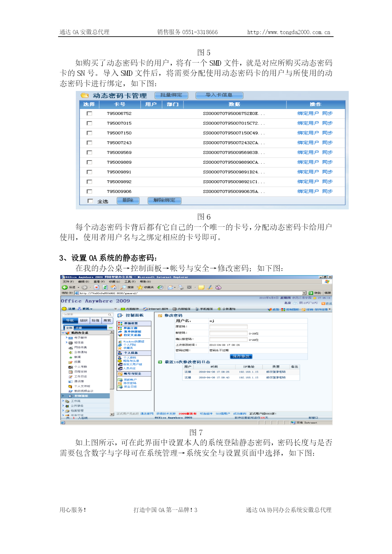Screen dimensions: 392x554
Task: Click the IE Home icon
Action: point(113,287)
